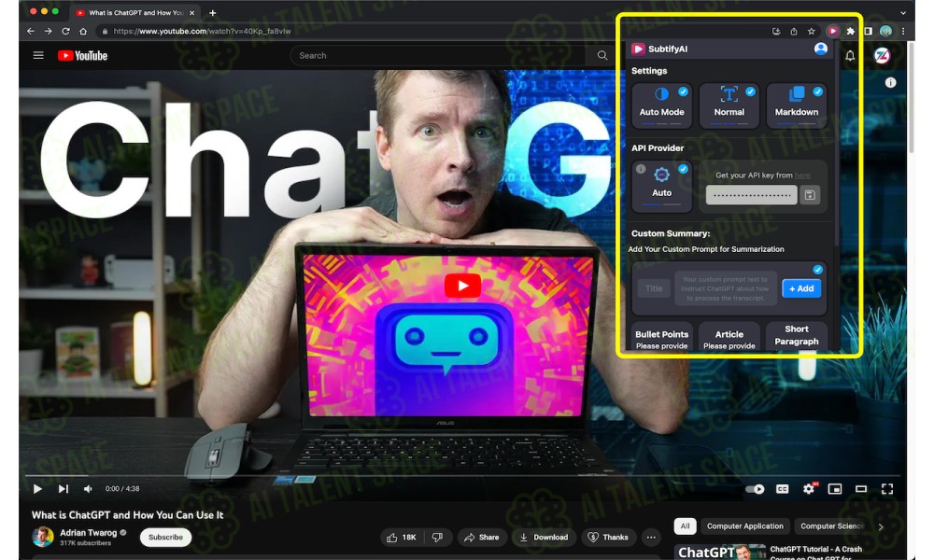The height and width of the screenshot is (560, 934).
Task: Enter fullscreen mode
Action: [x=887, y=488]
